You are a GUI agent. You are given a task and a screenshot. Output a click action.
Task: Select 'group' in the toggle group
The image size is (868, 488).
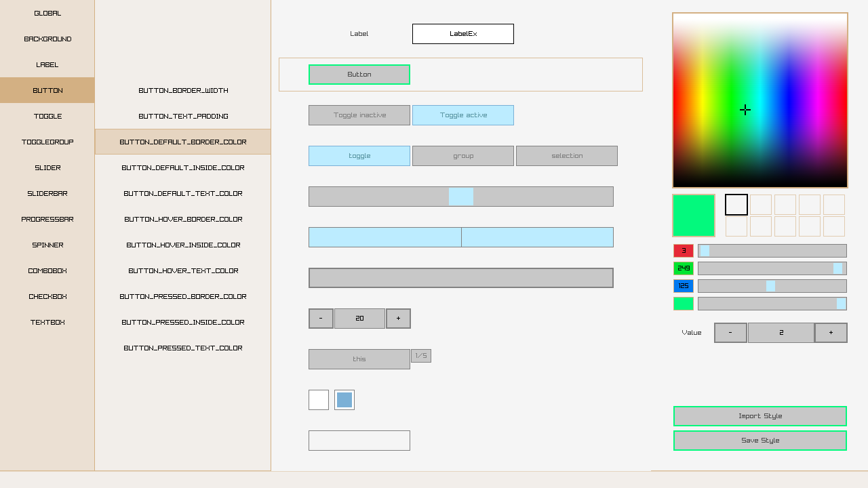tap(463, 156)
